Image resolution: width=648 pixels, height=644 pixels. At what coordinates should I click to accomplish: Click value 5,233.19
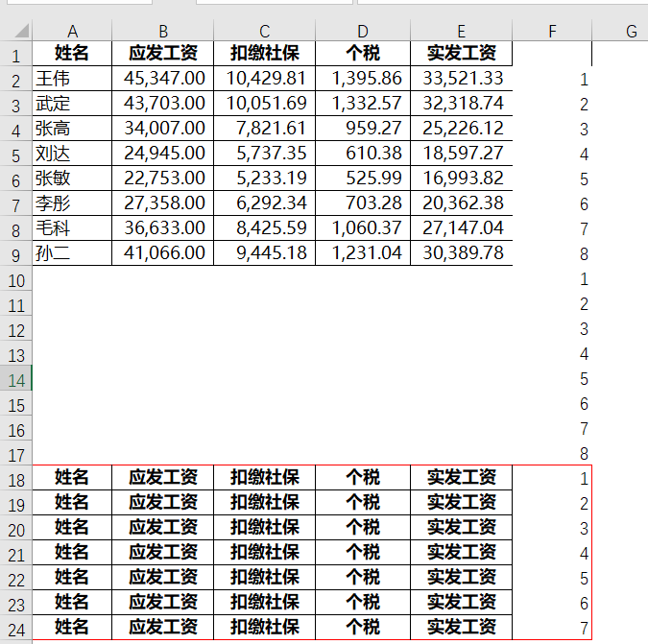point(265,179)
